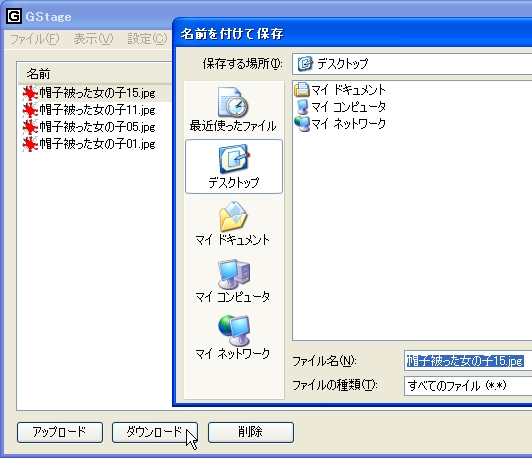
Task: Open the マイ ドキュメント sidebar icon
Action: (233, 223)
